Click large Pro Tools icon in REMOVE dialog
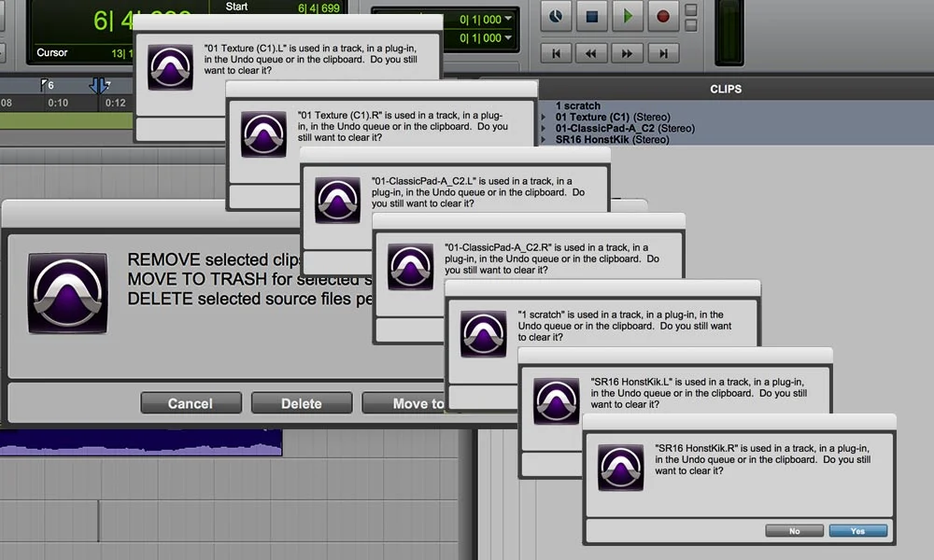The height and width of the screenshot is (560, 934). point(68,293)
